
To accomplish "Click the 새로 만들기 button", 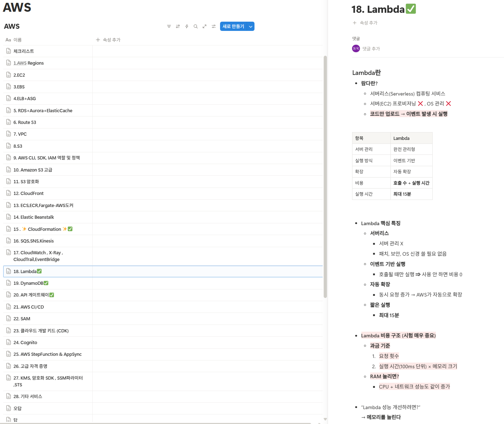I will coord(234,26).
